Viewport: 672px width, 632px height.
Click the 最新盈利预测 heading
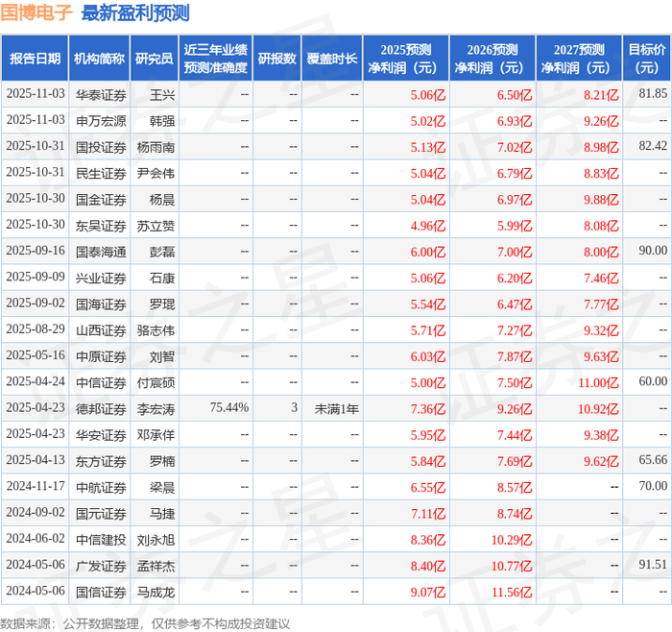pos(135,12)
